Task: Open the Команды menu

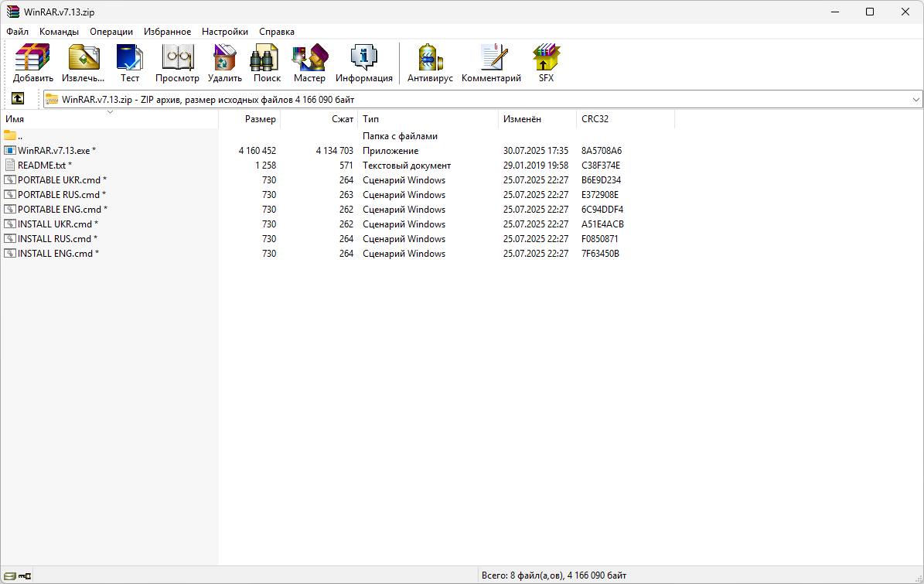Action: (x=59, y=32)
